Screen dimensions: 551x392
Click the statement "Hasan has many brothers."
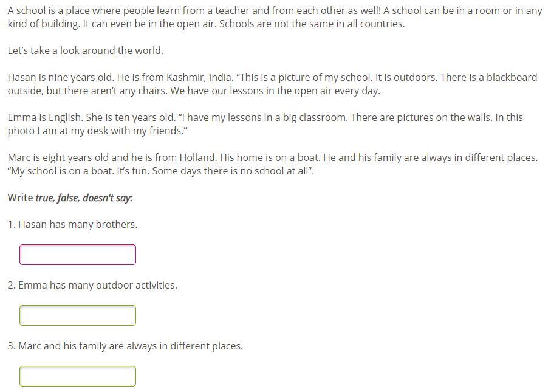point(78,224)
